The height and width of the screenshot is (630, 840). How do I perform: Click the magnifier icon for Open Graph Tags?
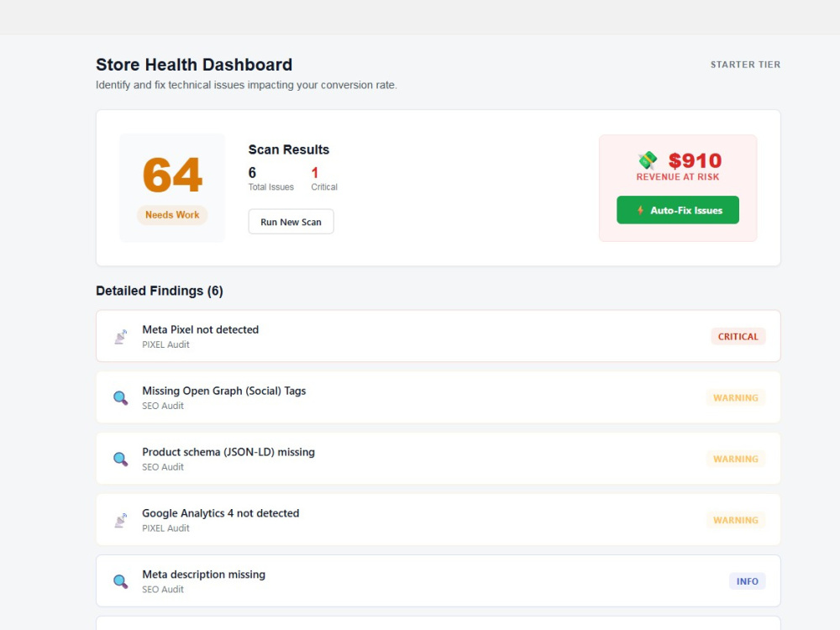point(120,398)
